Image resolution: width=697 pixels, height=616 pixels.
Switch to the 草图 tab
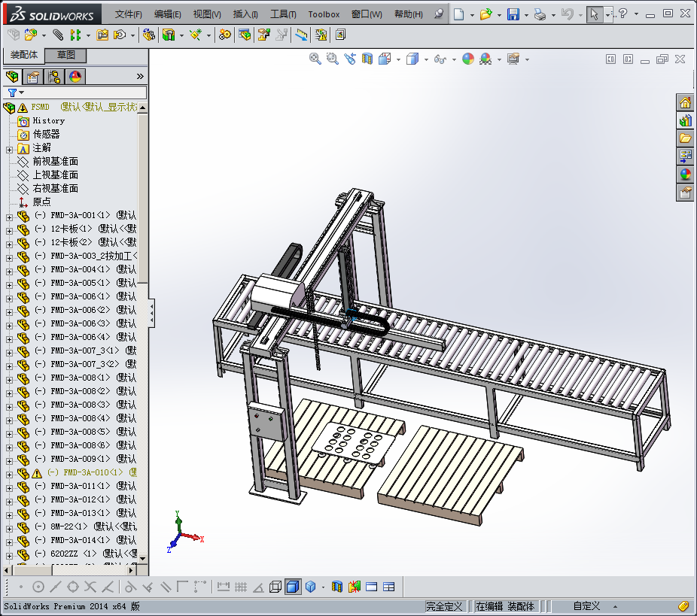[x=65, y=55]
